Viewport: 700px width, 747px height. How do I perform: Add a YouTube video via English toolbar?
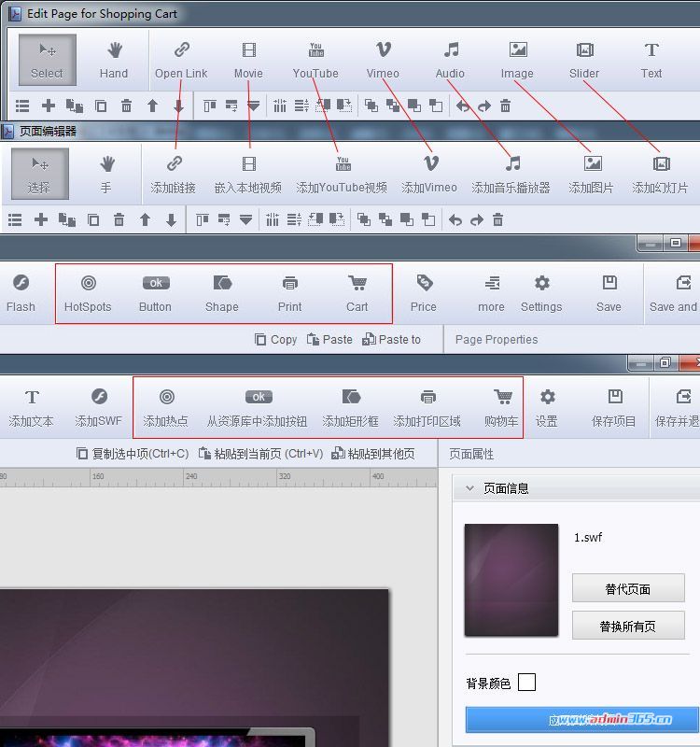coord(315,60)
